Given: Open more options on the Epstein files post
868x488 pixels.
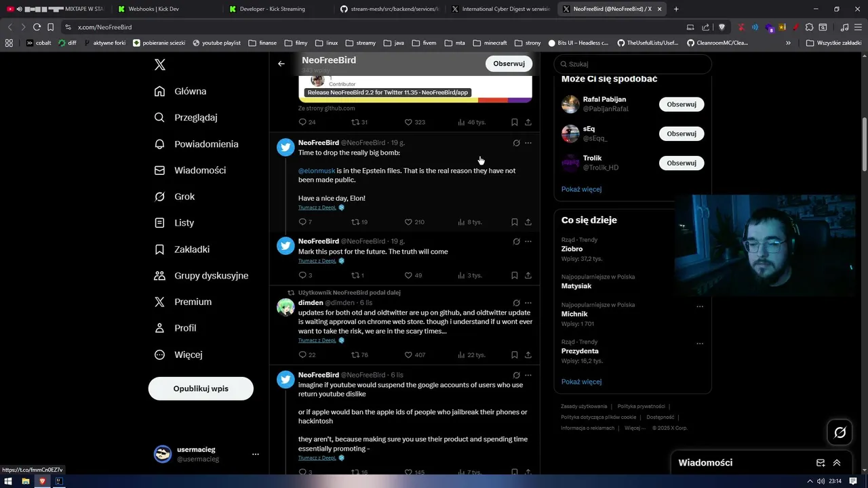Looking at the screenshot, I should pyautogui.click(x=528, y=143).
